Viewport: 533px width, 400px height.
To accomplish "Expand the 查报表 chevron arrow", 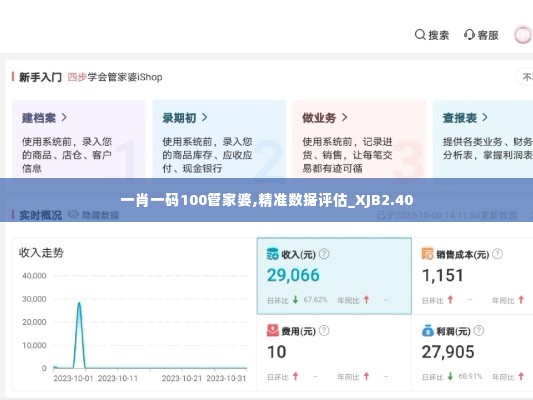I will (x=485, y=118).
